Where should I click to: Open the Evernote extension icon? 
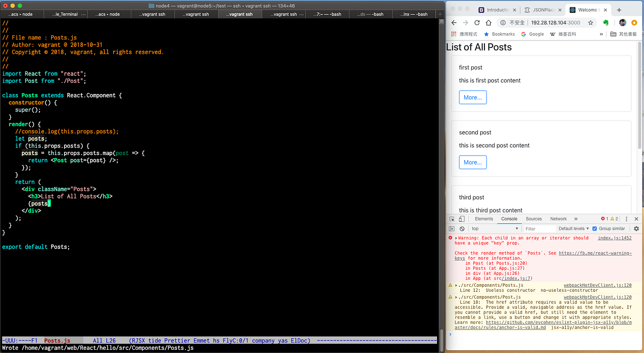coord(606,23)
